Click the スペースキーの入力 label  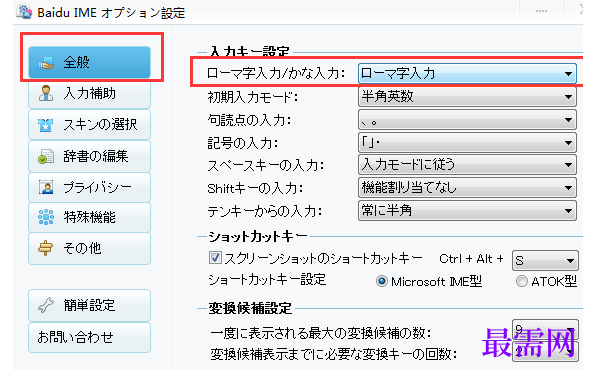click(266, 166)
